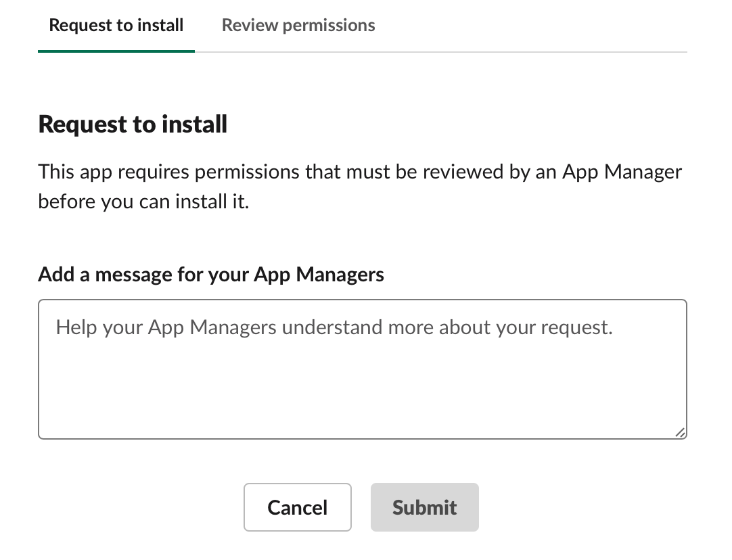Send the install request with Submit

tap(424, 507)
